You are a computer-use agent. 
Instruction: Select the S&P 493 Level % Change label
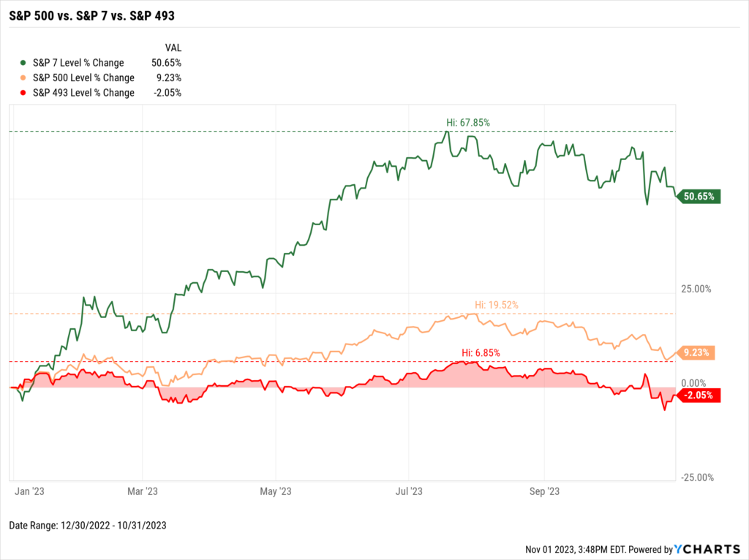tap(83, 93)
